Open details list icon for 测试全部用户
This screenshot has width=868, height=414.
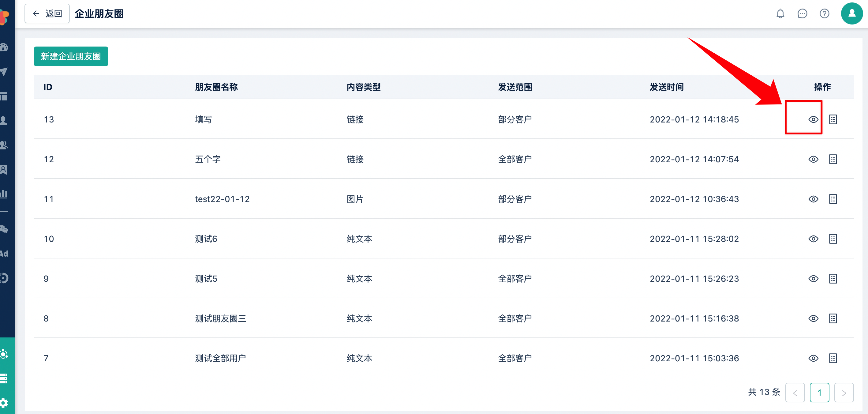[x=832, y=358]
